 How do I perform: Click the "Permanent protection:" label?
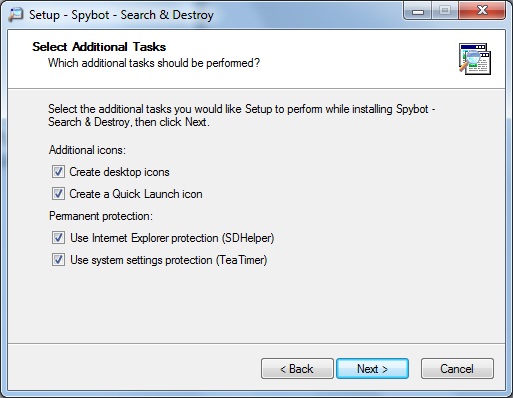coord(101,216)
